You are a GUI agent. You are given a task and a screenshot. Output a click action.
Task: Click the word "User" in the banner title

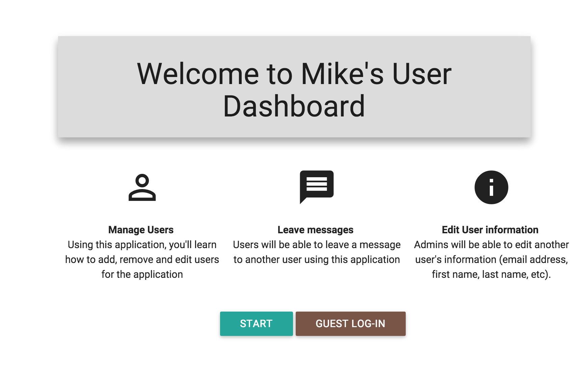coord(422,74)
